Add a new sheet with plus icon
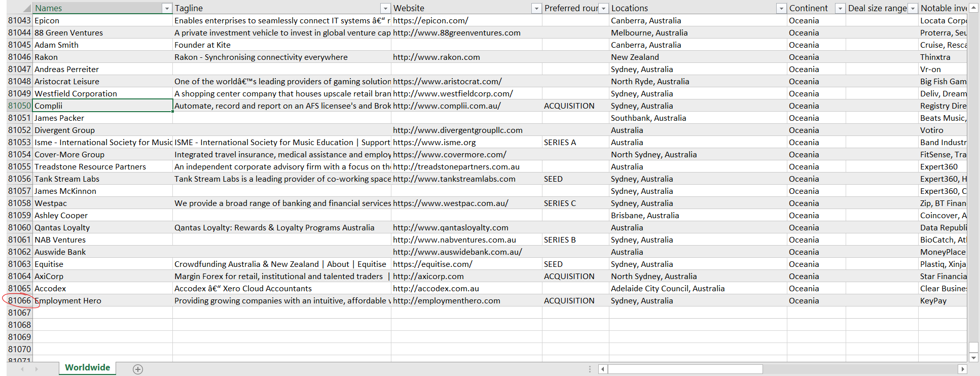This screenshot has width=980, height=376. tap(138, 369)
